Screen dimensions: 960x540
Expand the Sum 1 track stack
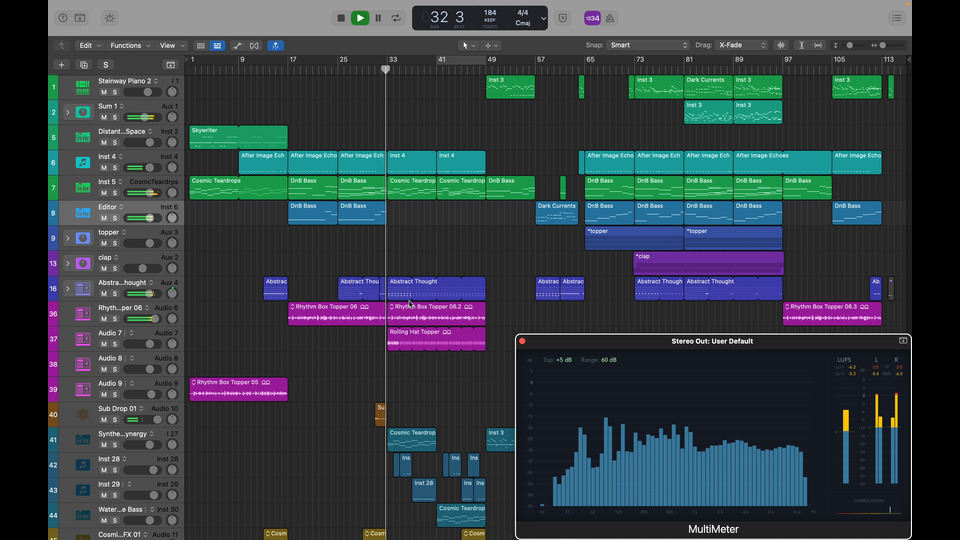[67, 112]
